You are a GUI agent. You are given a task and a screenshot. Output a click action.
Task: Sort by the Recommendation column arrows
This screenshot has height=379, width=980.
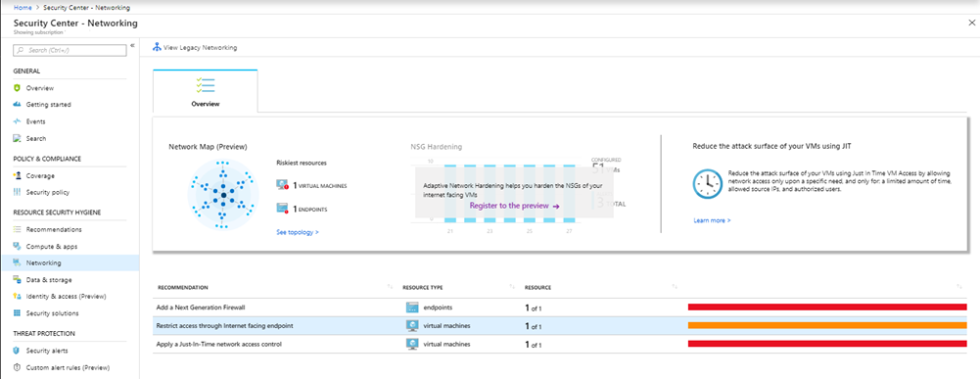pos(389,287)
